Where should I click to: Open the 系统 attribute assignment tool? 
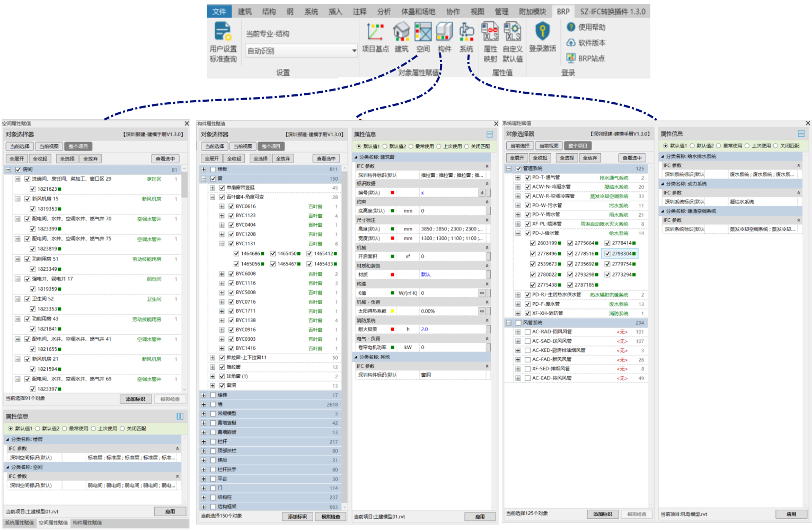coord(466,32)
